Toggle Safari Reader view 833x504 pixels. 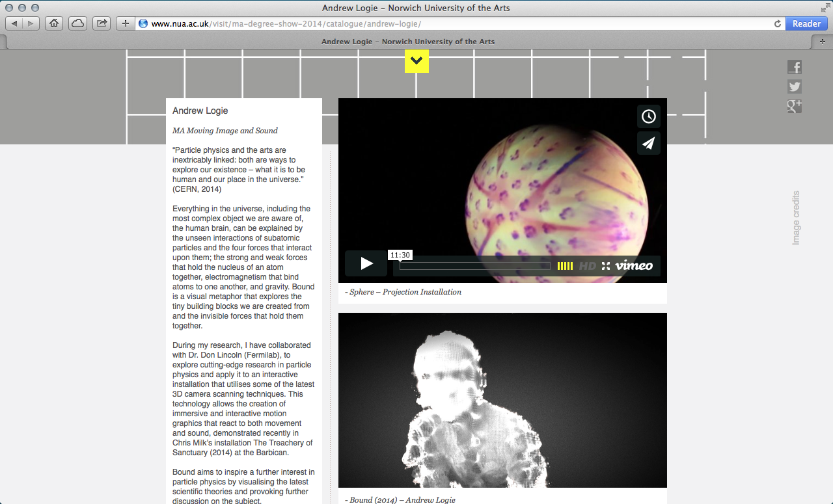[806, 23]
